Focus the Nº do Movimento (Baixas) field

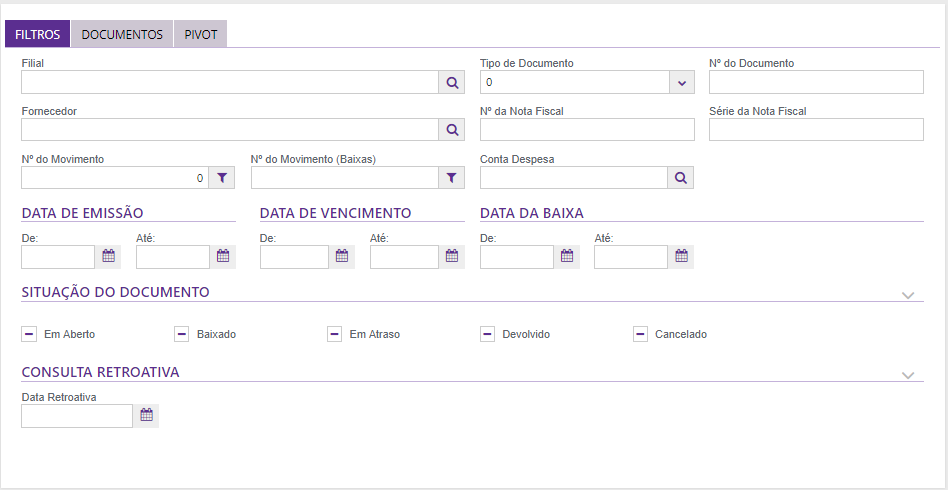345,178
